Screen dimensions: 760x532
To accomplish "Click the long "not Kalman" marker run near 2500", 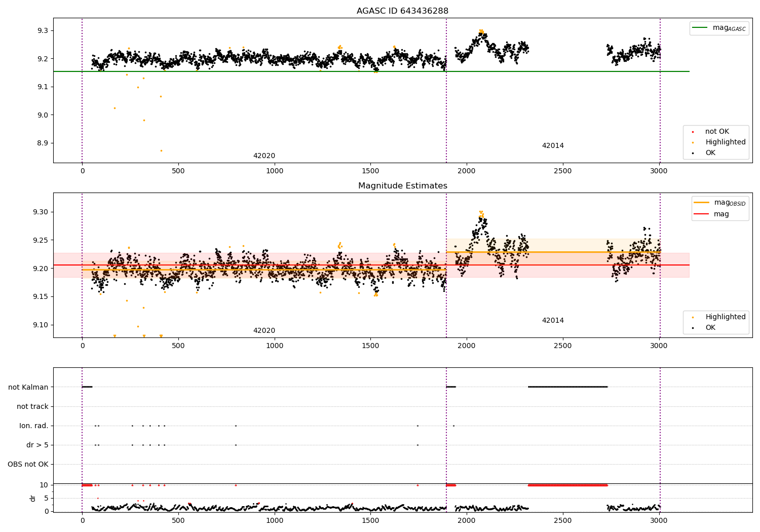I will 567,387.
